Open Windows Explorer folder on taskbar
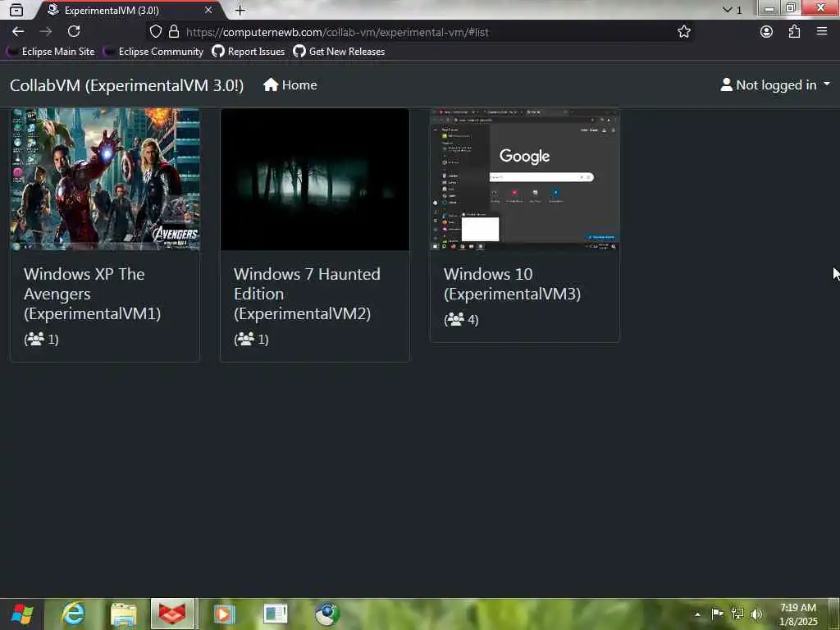840x630 pixels. pos(124,614)
